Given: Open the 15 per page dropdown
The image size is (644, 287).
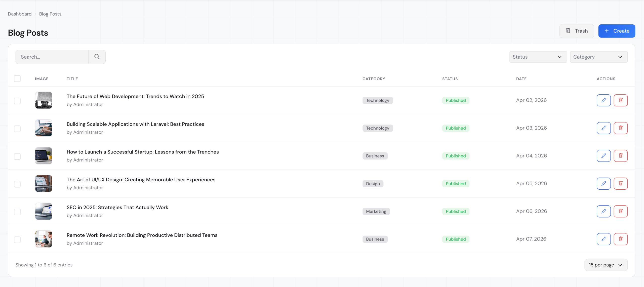Looking at the screenshot, I should coord(606,265).
